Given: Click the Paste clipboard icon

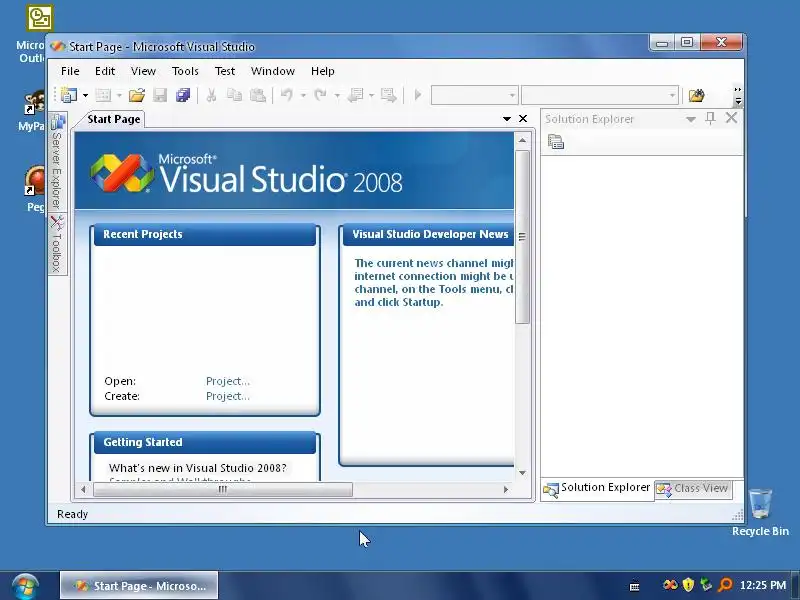Looking at the screenshot, I should tap(258, 95).
